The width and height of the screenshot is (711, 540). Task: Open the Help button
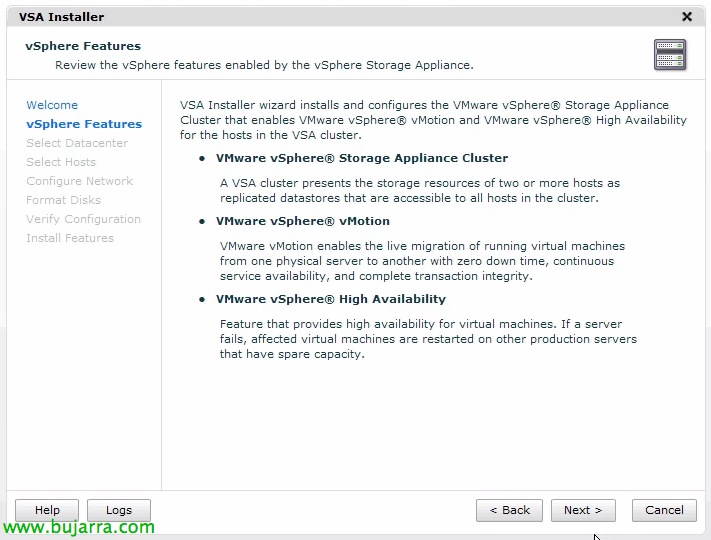47,510
